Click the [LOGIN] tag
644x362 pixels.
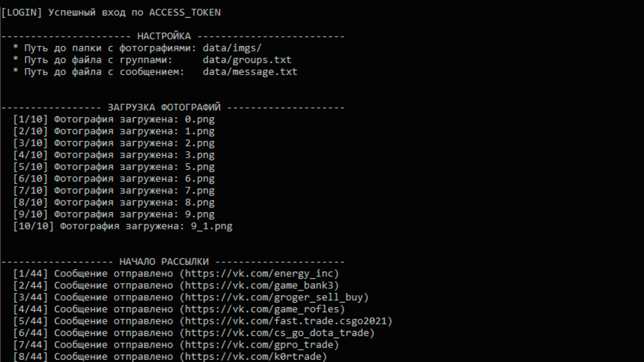22,12
